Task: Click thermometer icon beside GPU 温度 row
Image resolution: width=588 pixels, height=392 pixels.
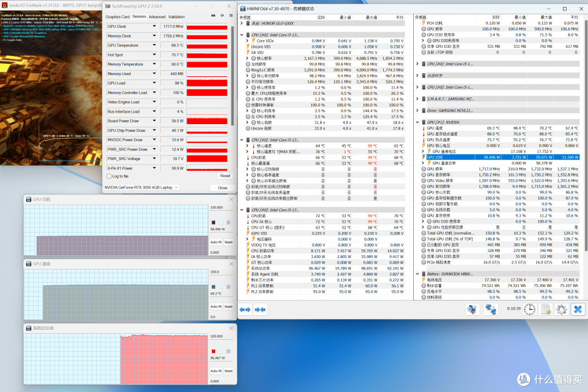Action: tap(424, 128)
